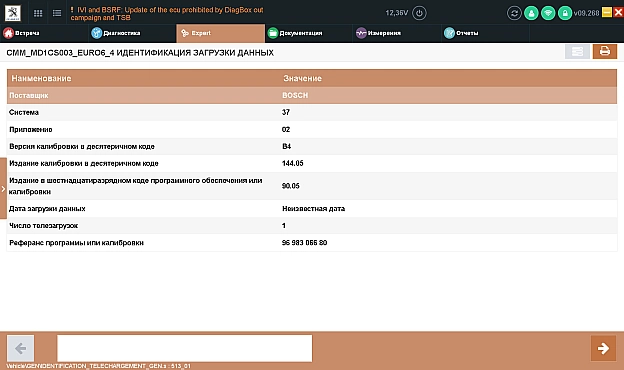Viewport: 624px width, 370px height.
Task: Click the white text input field at bottom
Action: 185,349
